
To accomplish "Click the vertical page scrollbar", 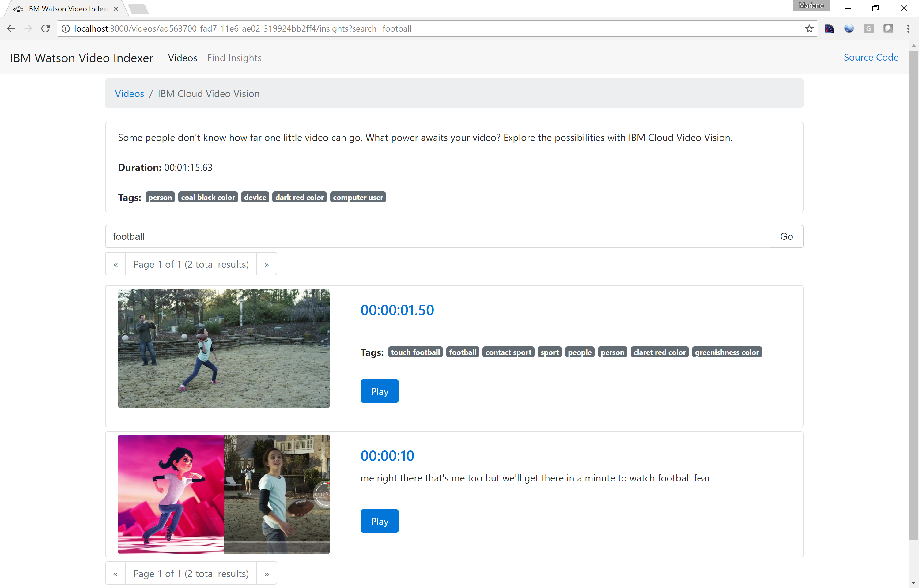I will [x=913, y=294].
